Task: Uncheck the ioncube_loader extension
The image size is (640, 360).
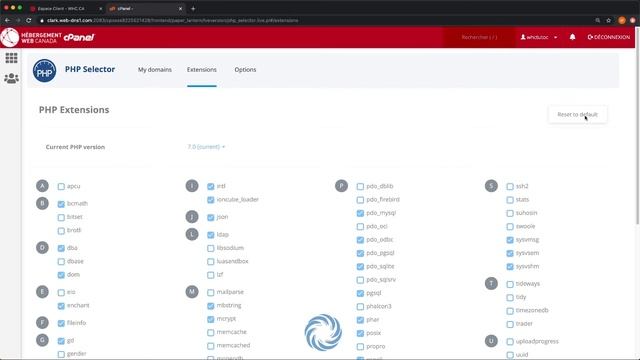Action: click(211, 200)
